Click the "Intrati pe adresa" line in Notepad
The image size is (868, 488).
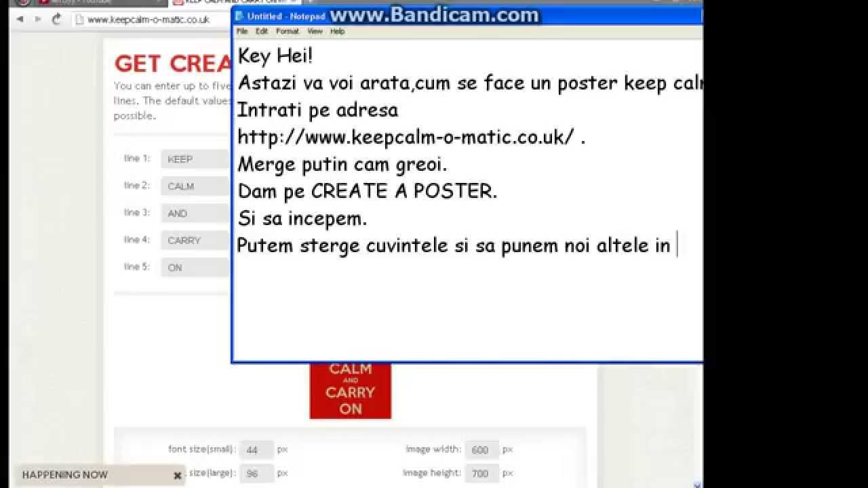(317, 110)
